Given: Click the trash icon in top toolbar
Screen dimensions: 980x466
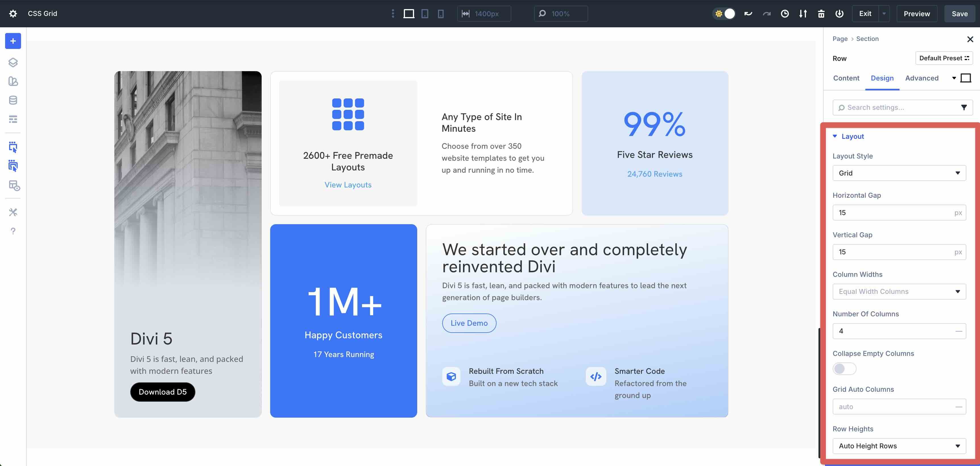Looking at the screenshot, I should click(821, 13).
